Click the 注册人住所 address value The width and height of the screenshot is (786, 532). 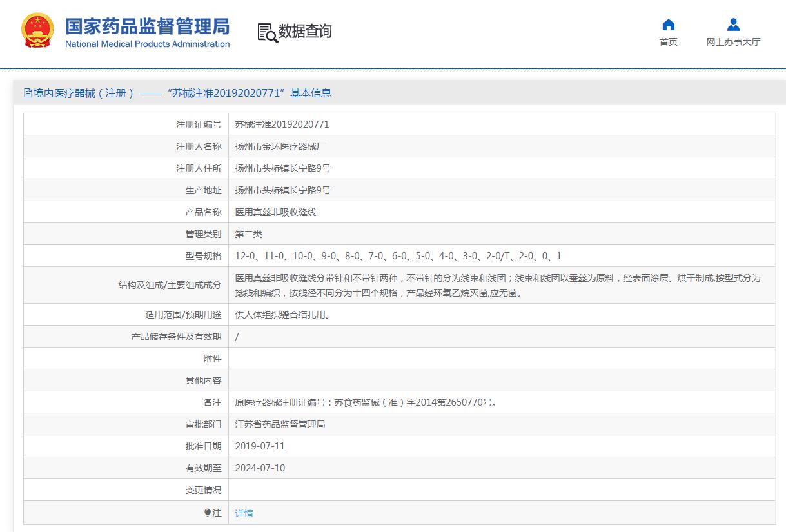[282, 168]
